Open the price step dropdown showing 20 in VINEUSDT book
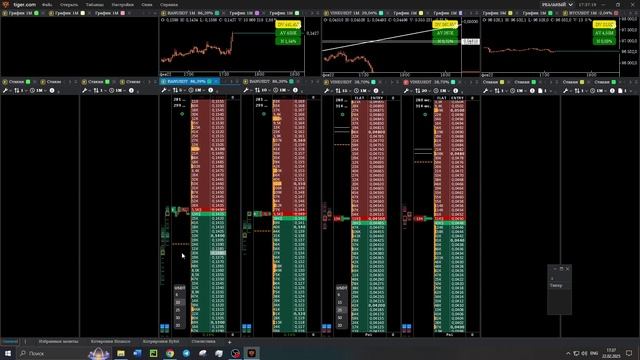 pos(422,90)
